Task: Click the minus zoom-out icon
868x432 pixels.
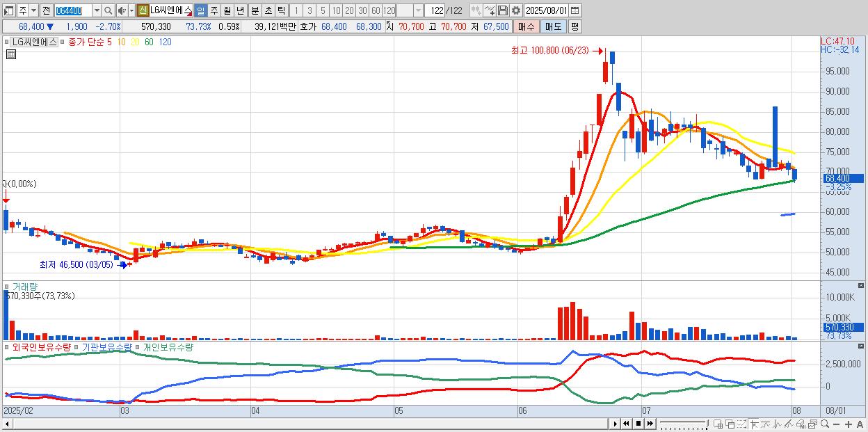Action: tap(837, 424)
